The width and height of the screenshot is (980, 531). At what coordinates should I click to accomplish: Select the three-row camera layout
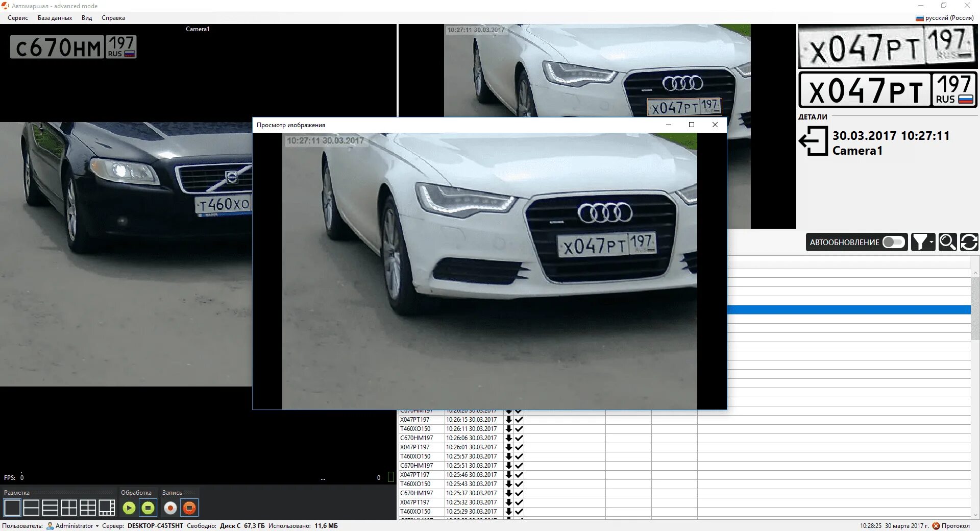[50, 508]
